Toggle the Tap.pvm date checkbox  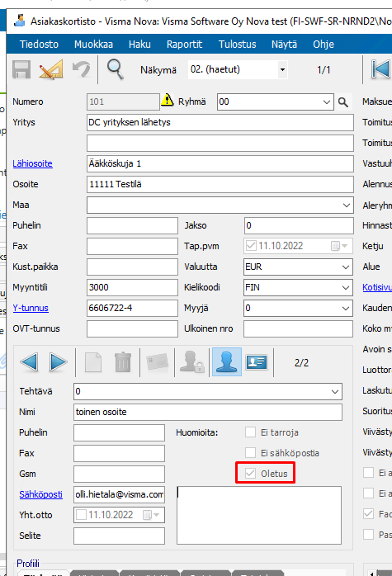(x=251, y=246)
